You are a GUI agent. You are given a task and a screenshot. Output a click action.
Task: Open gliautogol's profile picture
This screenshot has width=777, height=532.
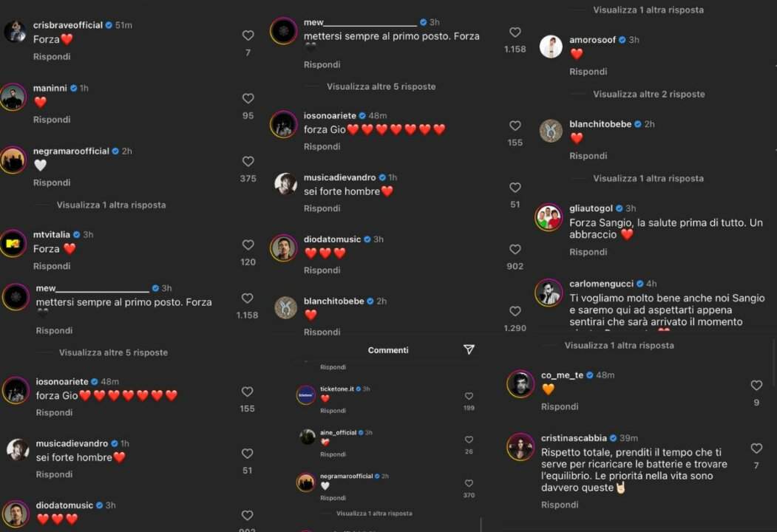click(549, 217)
